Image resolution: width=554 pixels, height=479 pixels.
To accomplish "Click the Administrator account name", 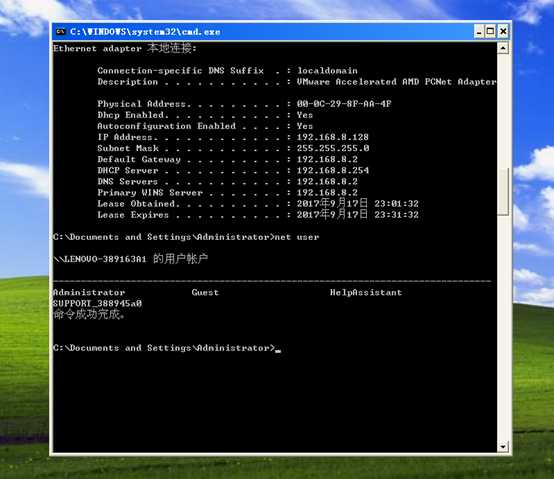I will (x=89, y=292).
